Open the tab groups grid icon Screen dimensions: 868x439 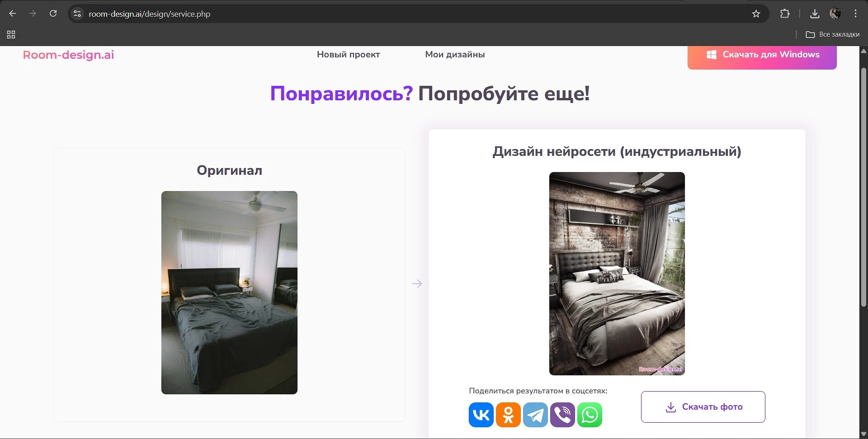(11, 34)
